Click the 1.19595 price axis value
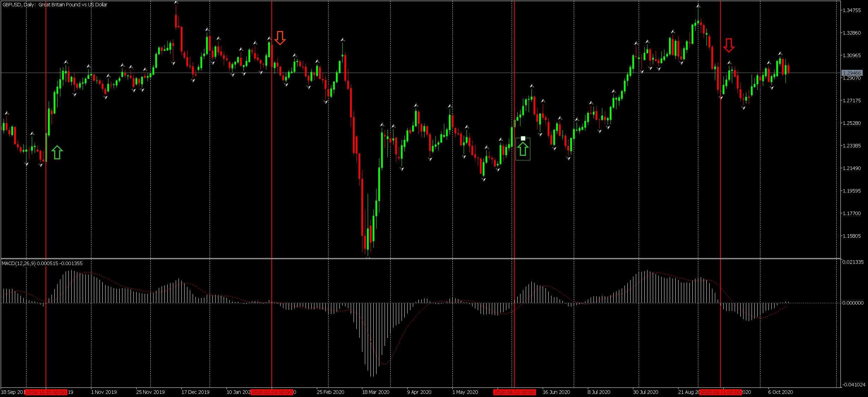 [852, 191]
